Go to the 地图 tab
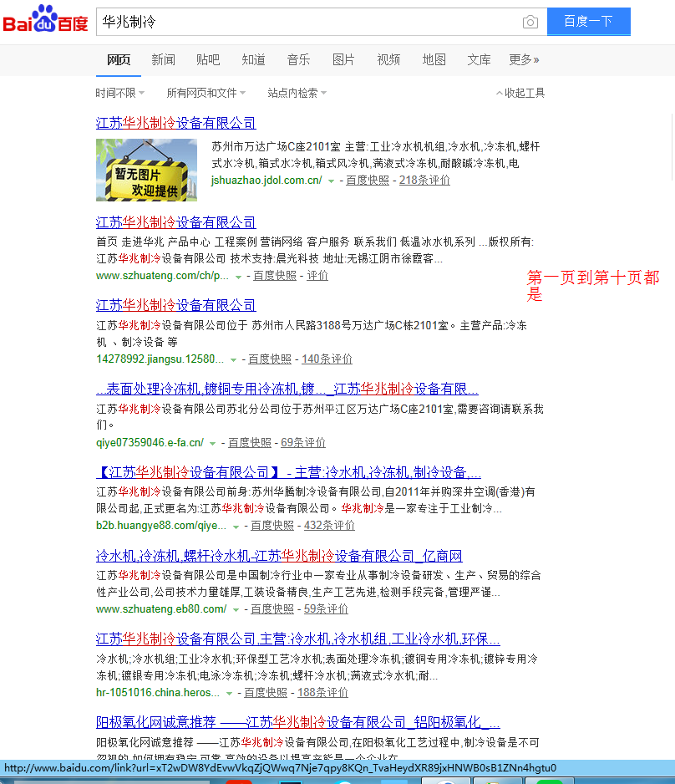The height and width of the screenshot is (784, 675). [x=434, y=60]
